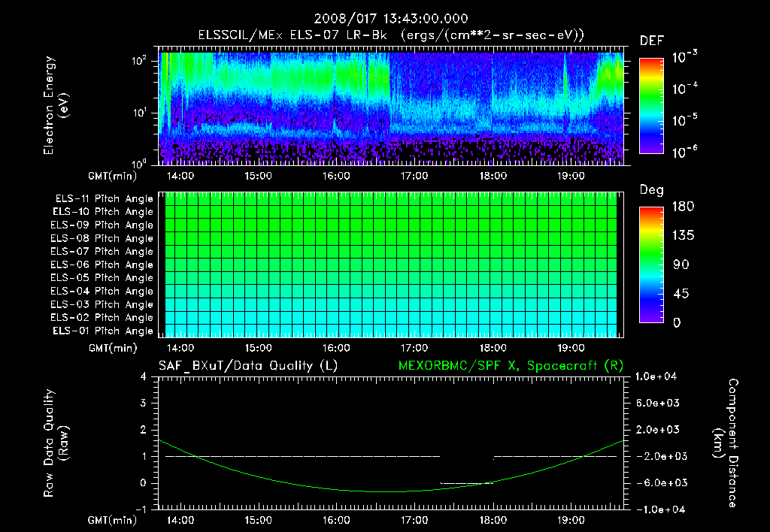Image resolution: width=770 pixels, height=532 pixels.
Task: Click 15:00 tick under the pitch angle panel
Action: point(259,348)
